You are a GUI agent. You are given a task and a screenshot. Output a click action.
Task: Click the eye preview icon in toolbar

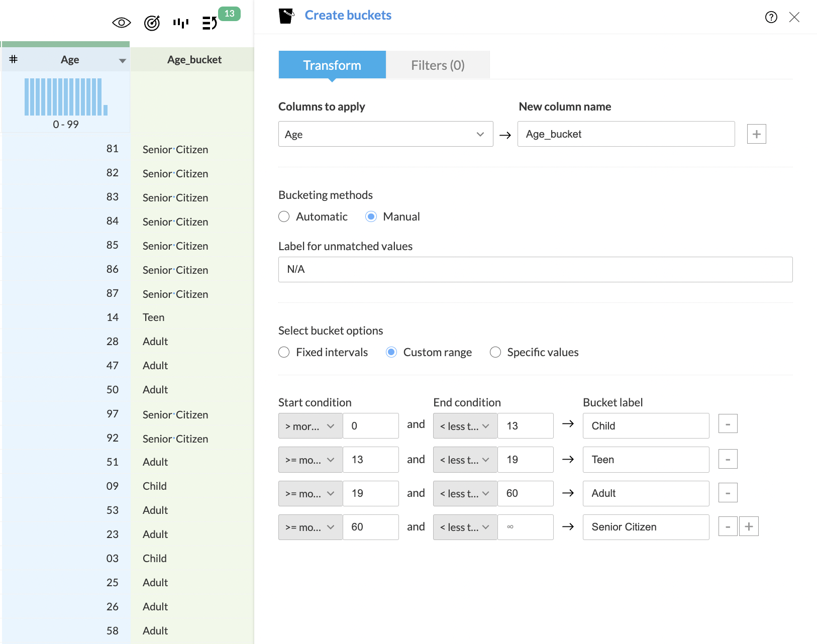pyautogui.click(x=122, y=23)
